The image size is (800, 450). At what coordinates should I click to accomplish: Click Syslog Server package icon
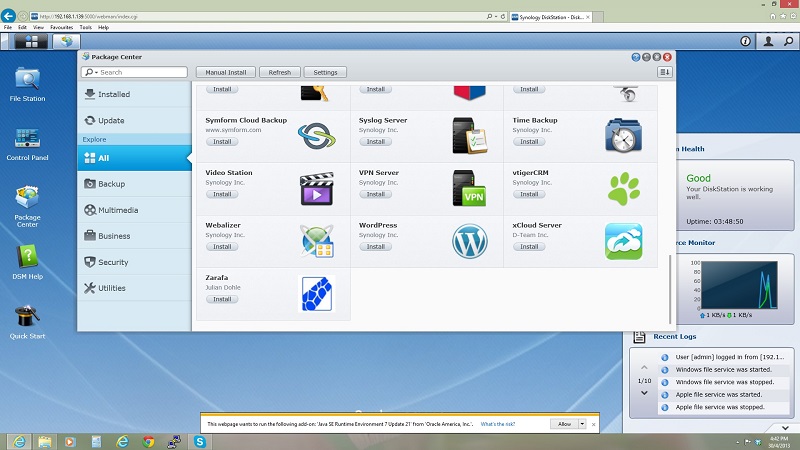pos(469,136)
